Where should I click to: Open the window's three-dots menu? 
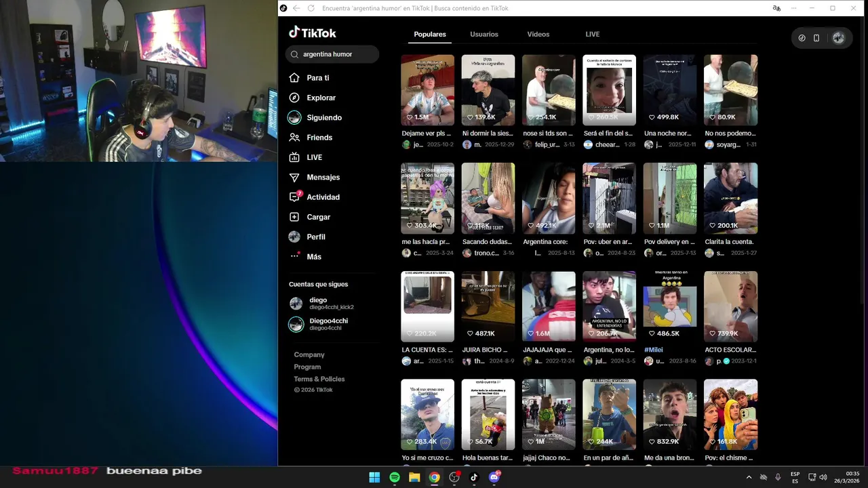click(794, 8)
